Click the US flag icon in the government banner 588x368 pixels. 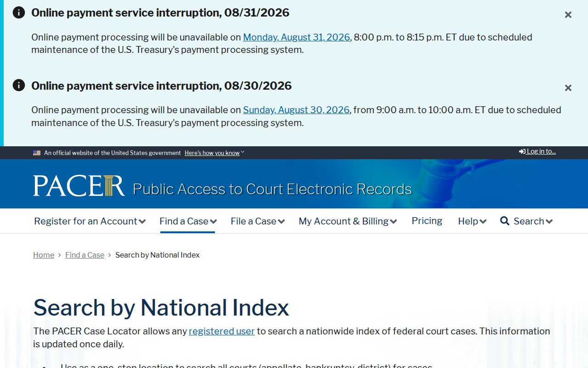[x=37, y=153]
